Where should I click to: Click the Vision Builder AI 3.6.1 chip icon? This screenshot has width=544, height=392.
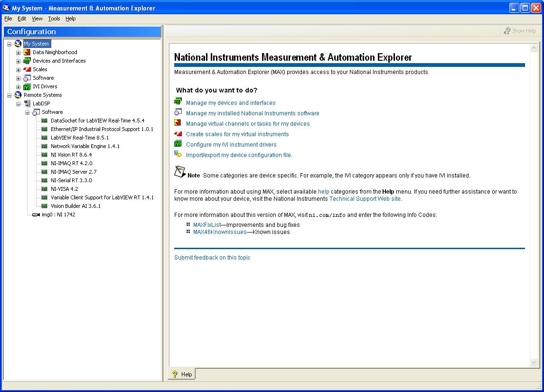[45, 206]
